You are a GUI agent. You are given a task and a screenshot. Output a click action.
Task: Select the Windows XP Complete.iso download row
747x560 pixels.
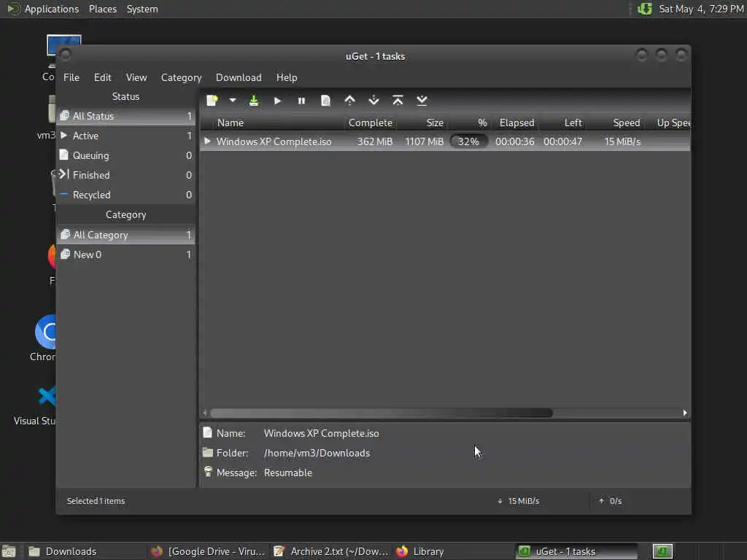click(x=445, y=141)
